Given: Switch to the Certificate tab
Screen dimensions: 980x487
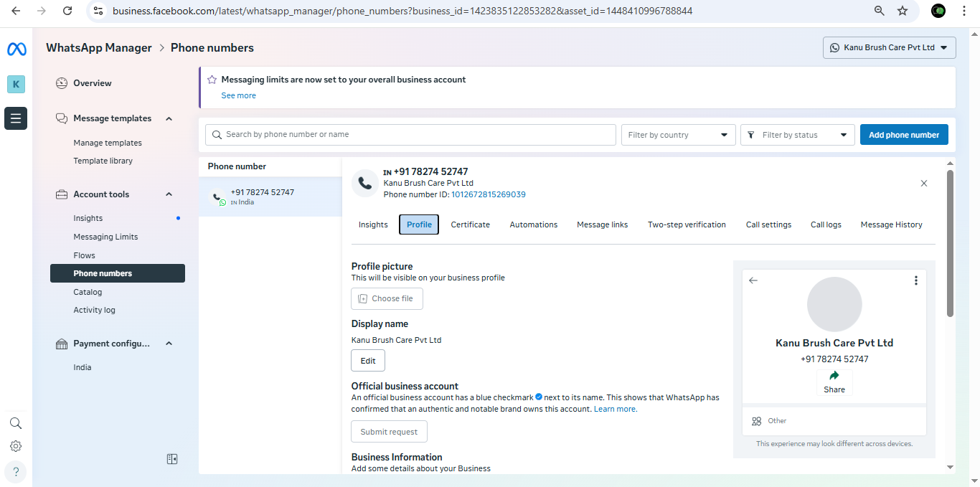Looking at the screenshot, I should pos(470,224).
